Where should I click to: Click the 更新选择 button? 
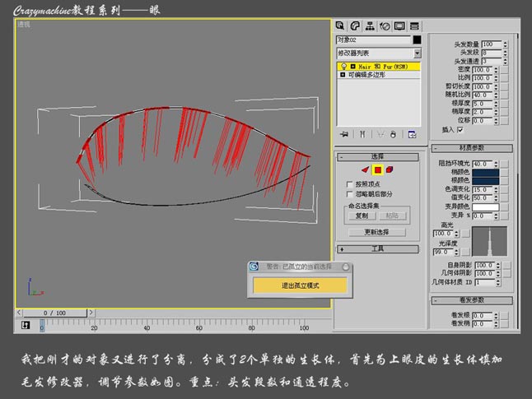[377, 232]
